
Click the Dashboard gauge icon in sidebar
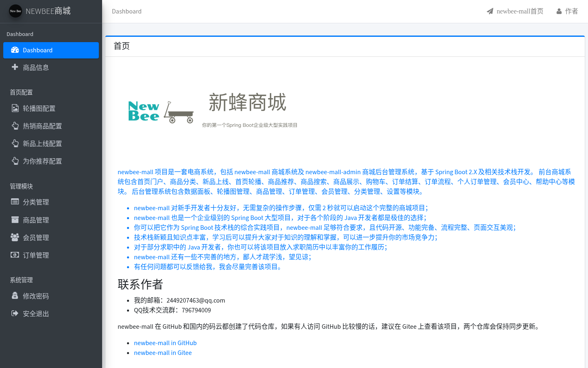[15, 50]
